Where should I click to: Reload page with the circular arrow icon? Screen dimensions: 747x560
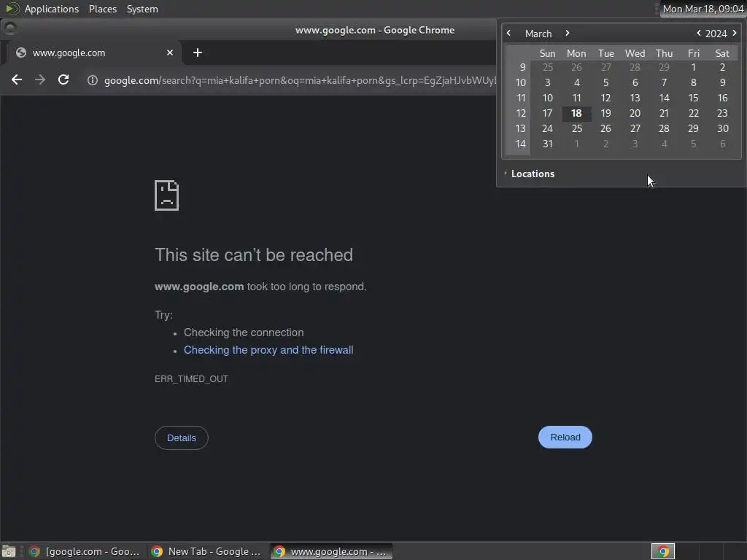coord(63,79)
